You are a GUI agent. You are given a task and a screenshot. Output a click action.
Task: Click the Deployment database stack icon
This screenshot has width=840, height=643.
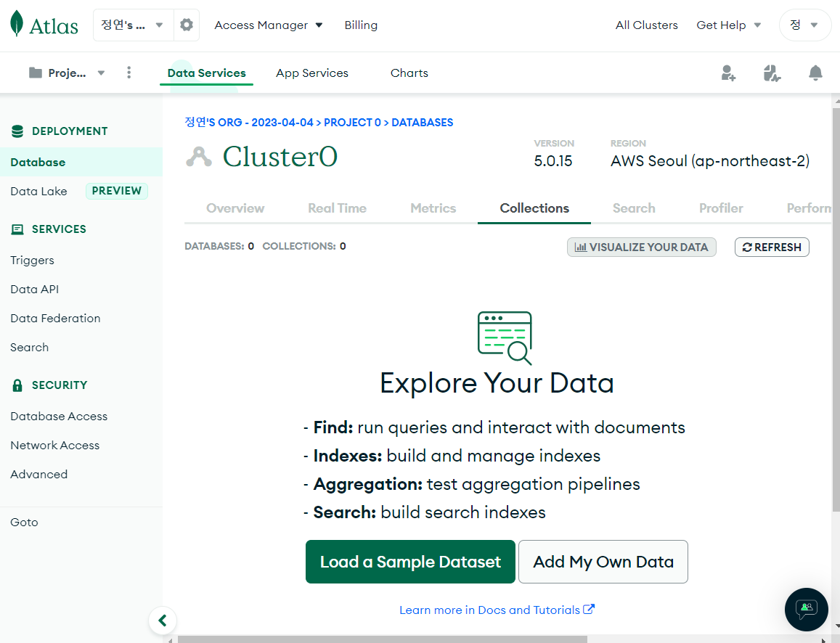pyautogui.click(x=17, y=131)
